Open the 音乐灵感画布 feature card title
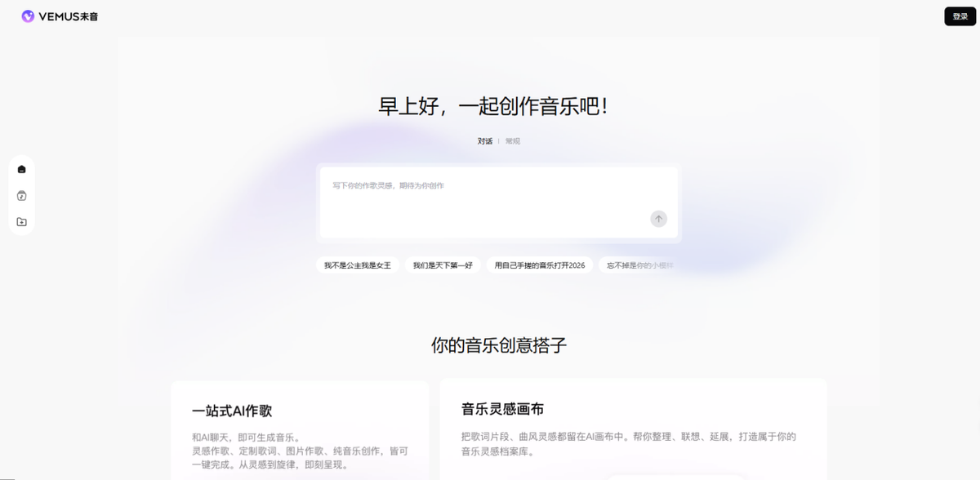Image resolution: width=980 pixels, height=480 pixels. point(502,409)
